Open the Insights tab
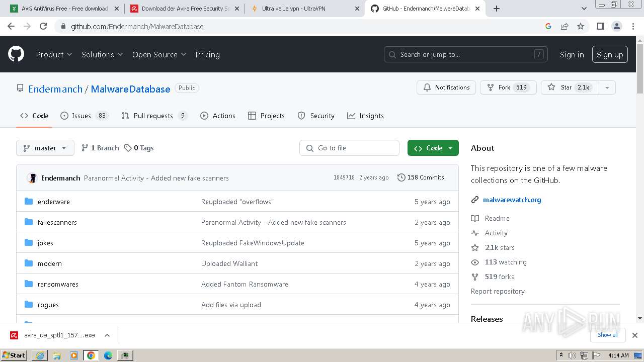Image resolution: width=644 pixels, height=362 pixels. 365,116
